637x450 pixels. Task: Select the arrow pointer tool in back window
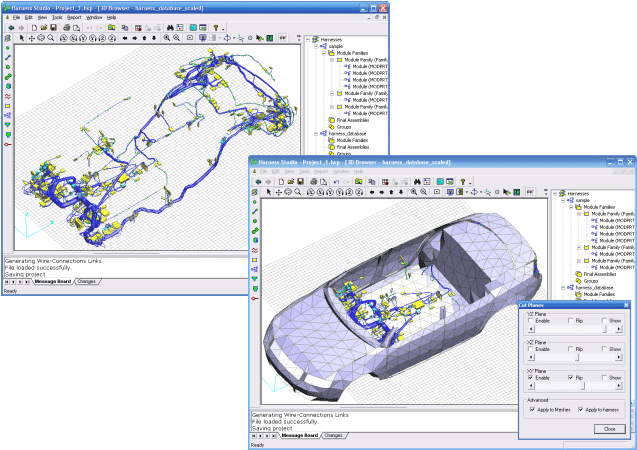click(22, 38)
